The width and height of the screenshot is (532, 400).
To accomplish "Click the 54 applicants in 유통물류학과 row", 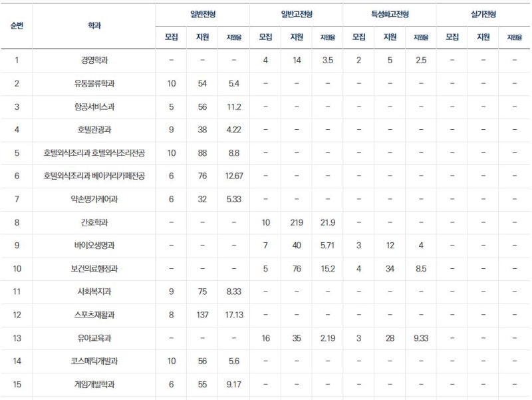I will point(202,84).
